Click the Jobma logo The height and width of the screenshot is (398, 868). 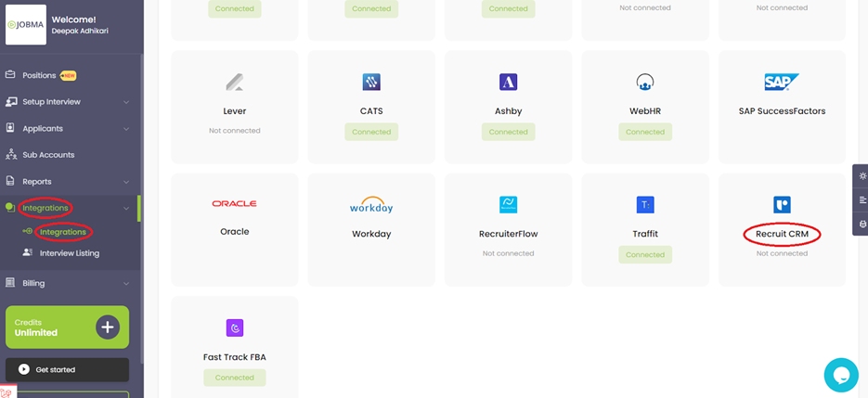click(26, 24)
